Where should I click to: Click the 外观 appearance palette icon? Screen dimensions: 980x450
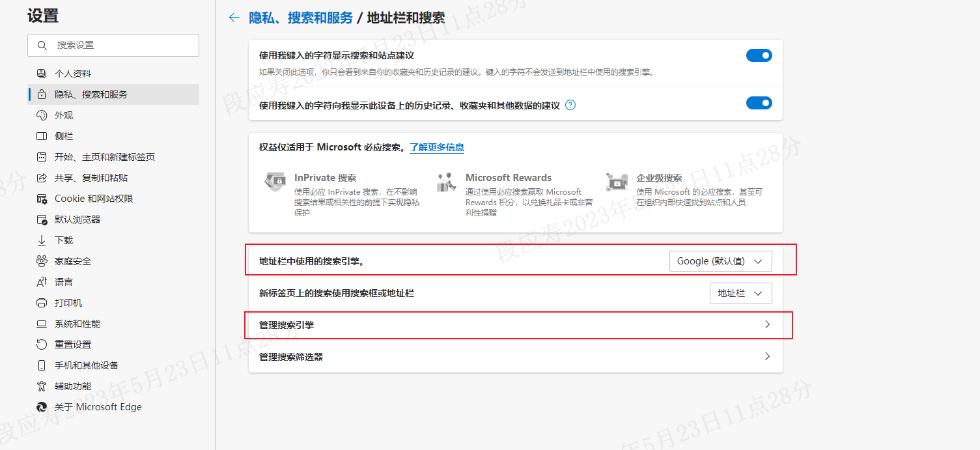(42, 115)
